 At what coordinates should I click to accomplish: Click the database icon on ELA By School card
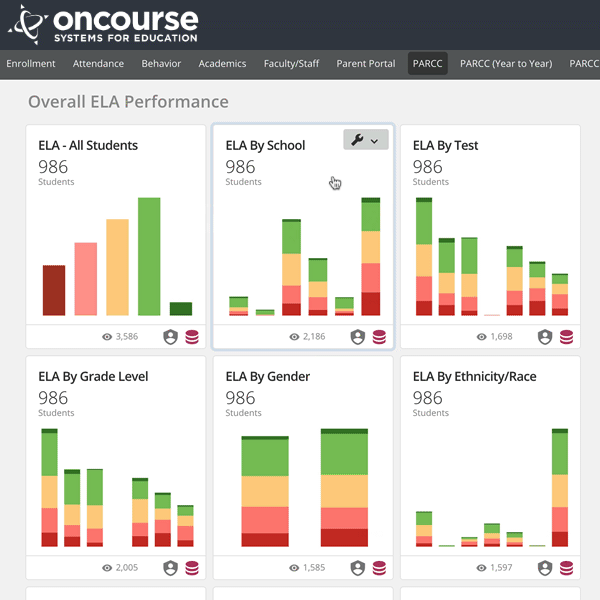379,337
